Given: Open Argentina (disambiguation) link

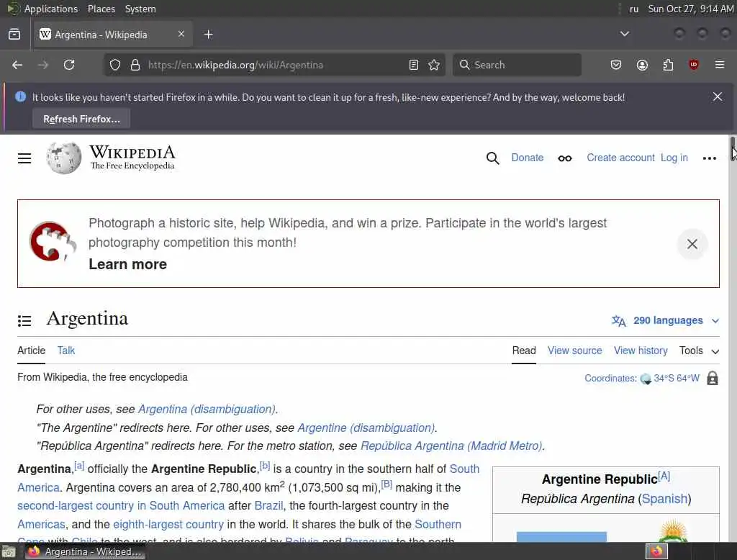Looking at the screenshot, I should [x=207, y=409].
